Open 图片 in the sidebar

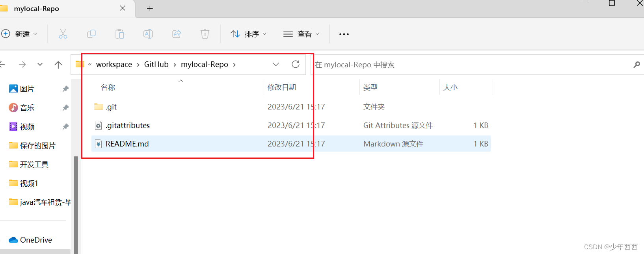point(22,89)
